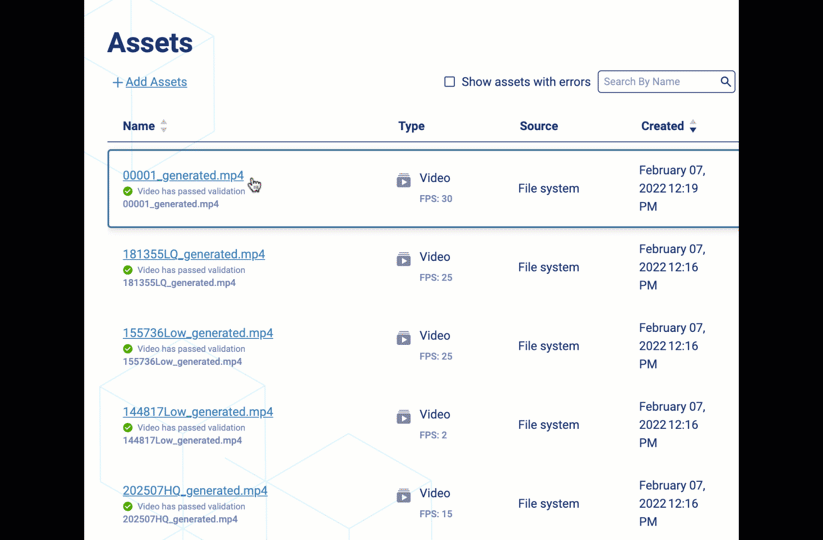Click the Source column header
Image resolution: width=823 pixels, height=540 pixels.
[539, 126]
